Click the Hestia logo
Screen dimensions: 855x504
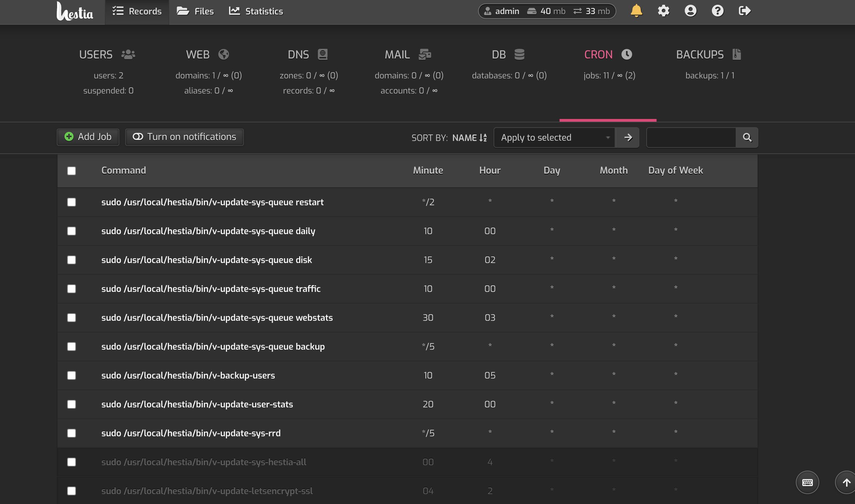(75, 12)
